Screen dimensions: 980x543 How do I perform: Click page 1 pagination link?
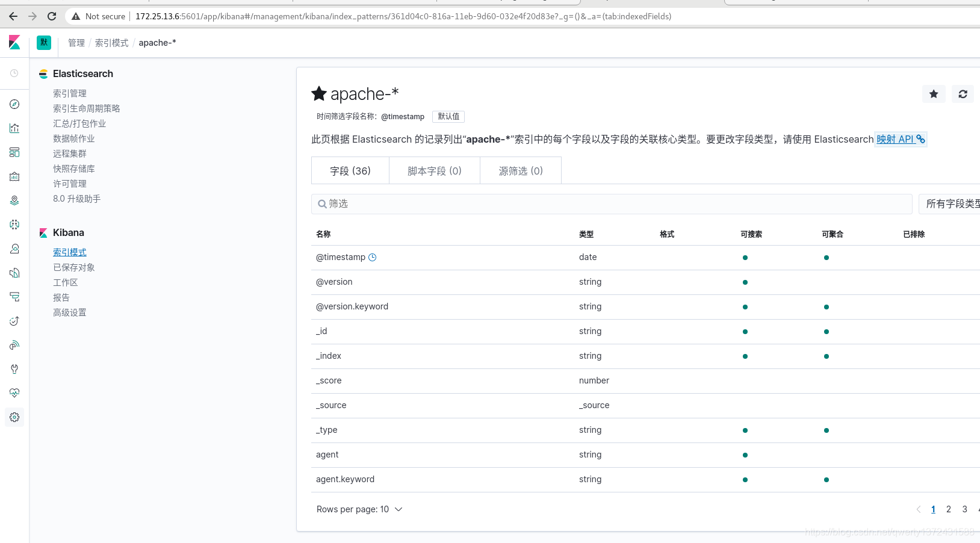933,509
